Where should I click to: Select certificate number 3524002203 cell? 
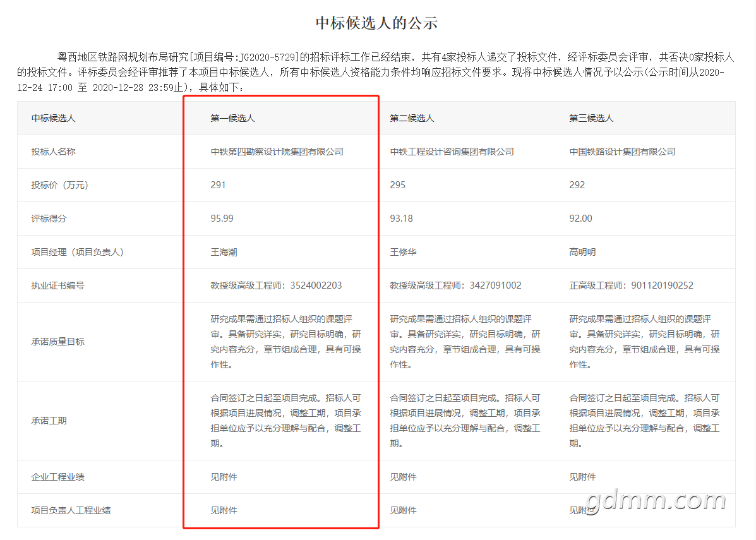click(x=276, y=285)
